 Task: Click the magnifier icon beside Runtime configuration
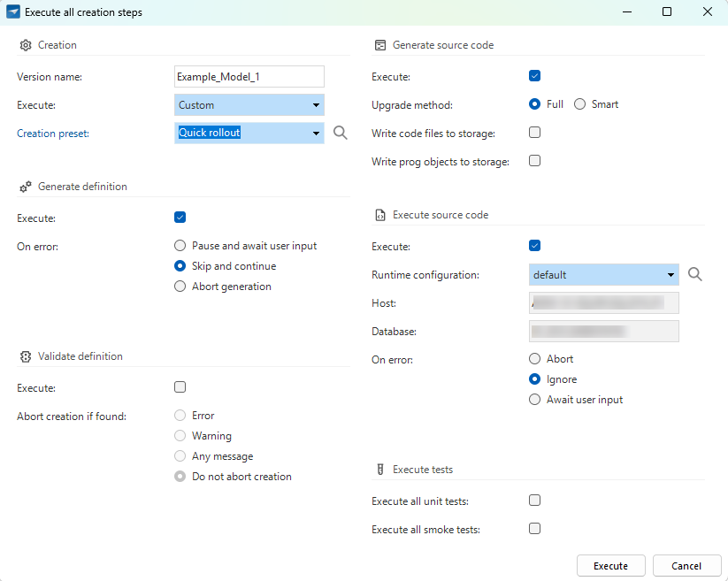coord(695,274)
